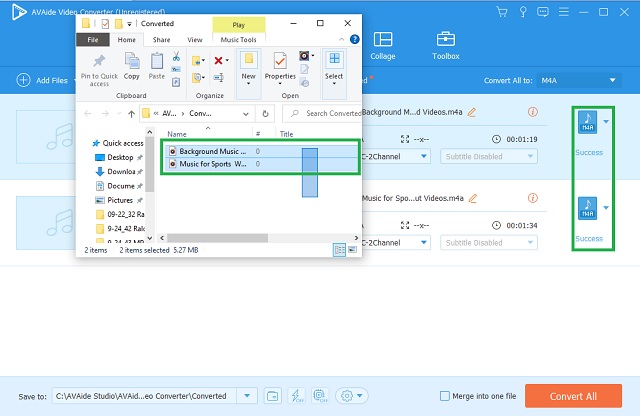Click the Rename icon in Organize

[x=219, y=77]
